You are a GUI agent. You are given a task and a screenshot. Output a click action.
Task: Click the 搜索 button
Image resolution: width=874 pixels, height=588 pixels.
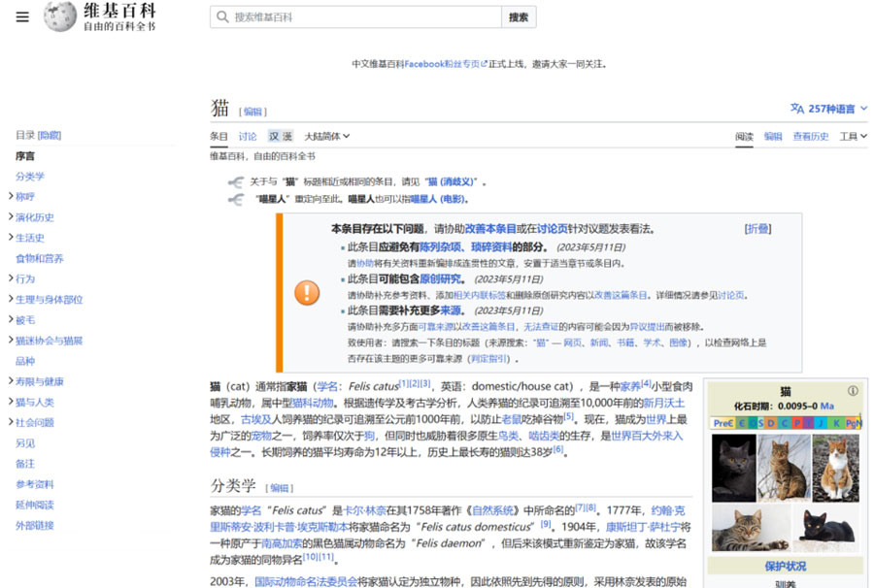click(519, 17)
